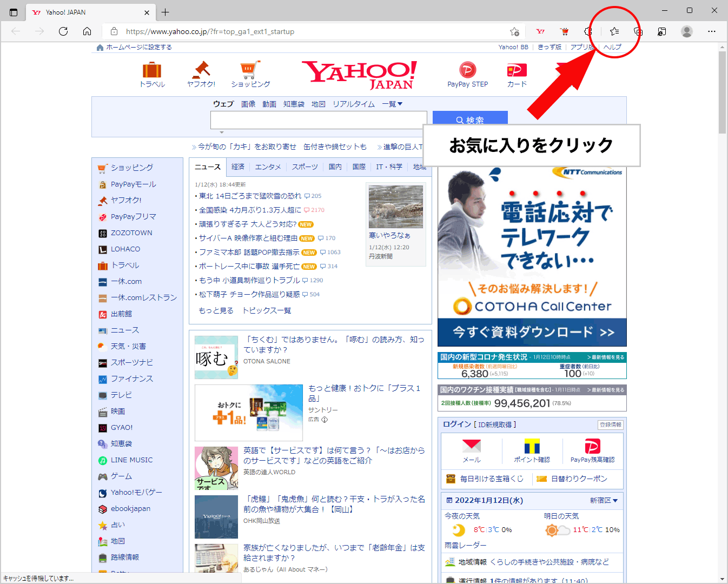Open the ヤフオク! gavel icon in header
This screenshot has height=584, width=728.
(201, 70)
